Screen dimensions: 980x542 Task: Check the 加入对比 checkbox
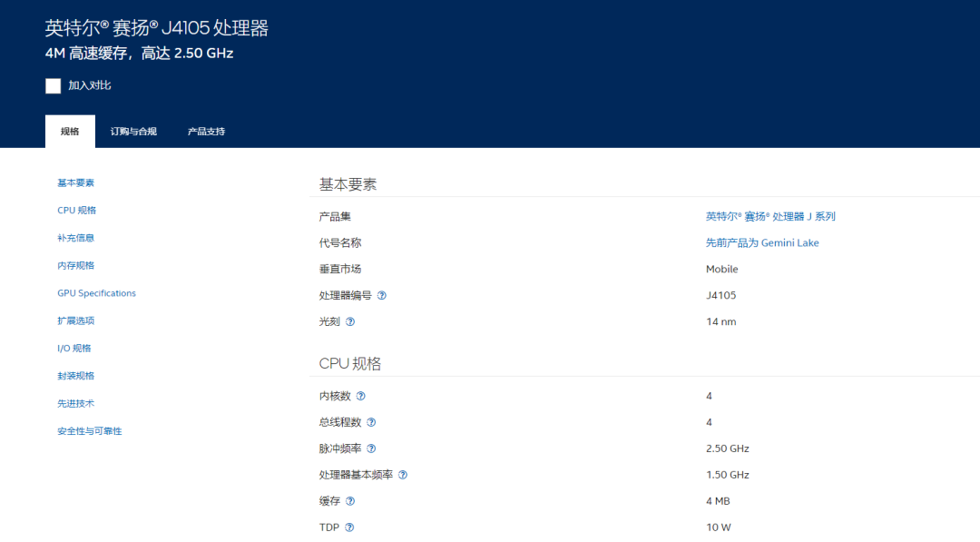tap(54, 85)
